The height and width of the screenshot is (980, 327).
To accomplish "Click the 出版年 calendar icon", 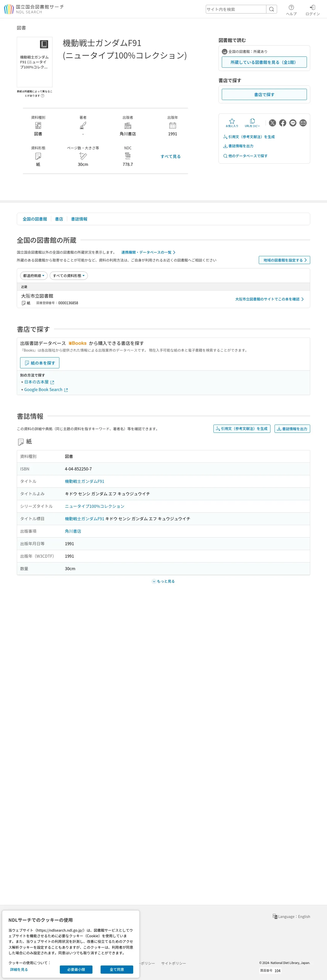I will tap(172, 125).
